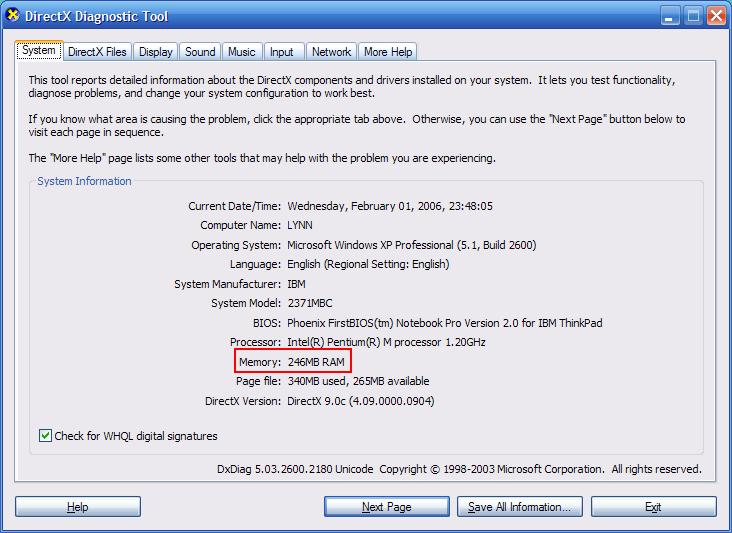Exit the DirectX Diagnostic Tool

point(654,507)
